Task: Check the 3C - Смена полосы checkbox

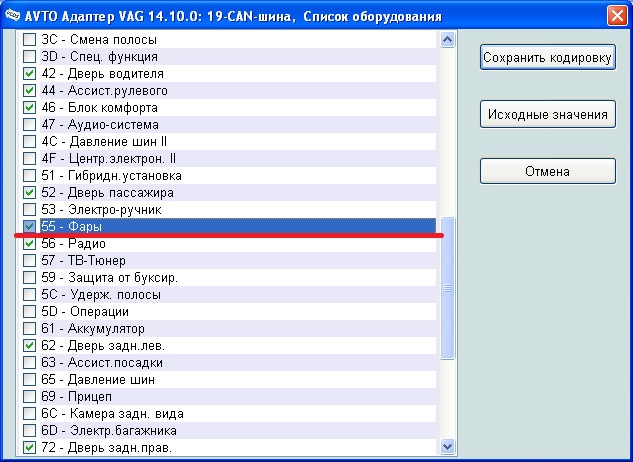Action: click(29, 40)
